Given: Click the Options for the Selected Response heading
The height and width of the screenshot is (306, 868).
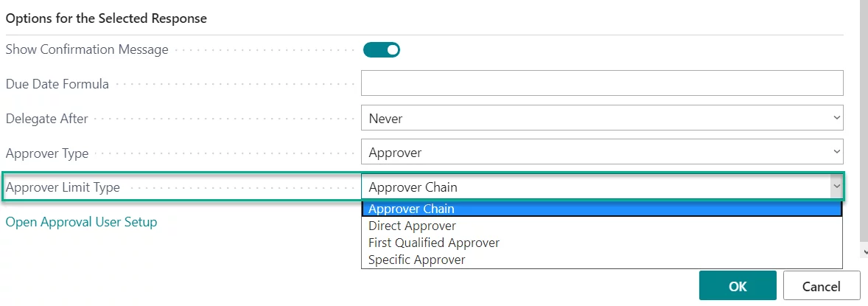Looking at the screenshot, I should pos(106,19).
